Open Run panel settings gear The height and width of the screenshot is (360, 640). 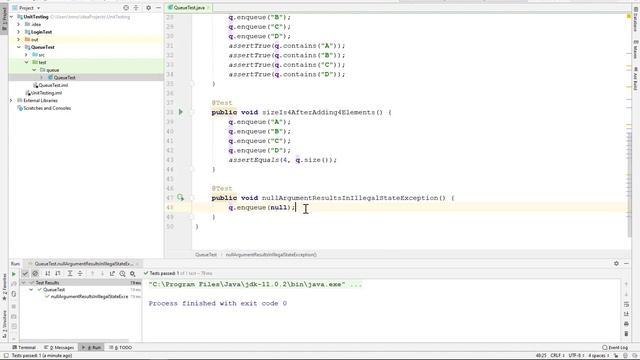click(x=616, y=264)
